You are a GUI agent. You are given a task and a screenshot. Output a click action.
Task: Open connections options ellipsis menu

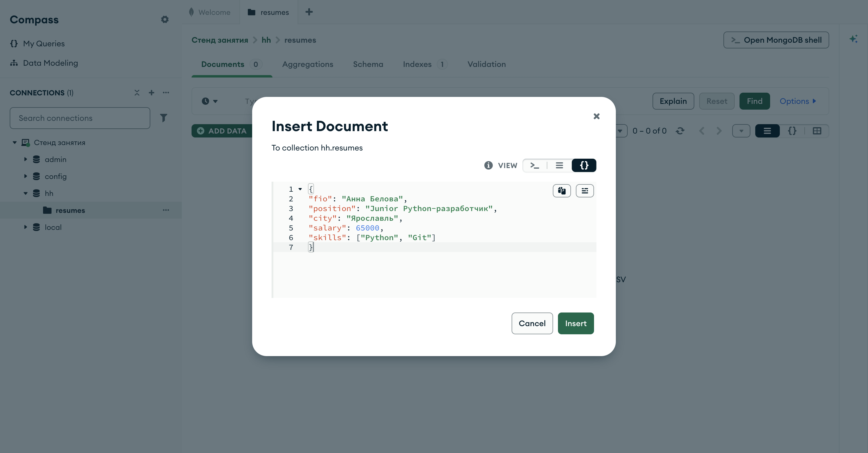[x=166, y=93]
